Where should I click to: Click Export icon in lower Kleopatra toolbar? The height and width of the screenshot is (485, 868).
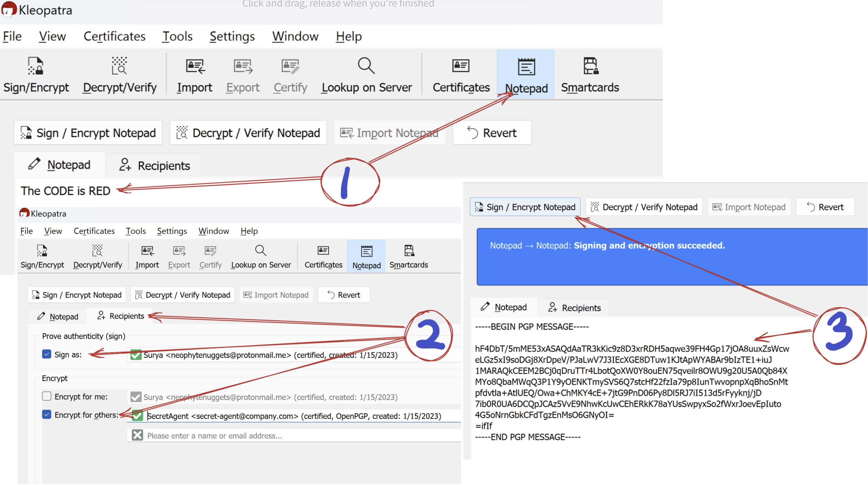(179, 251)
